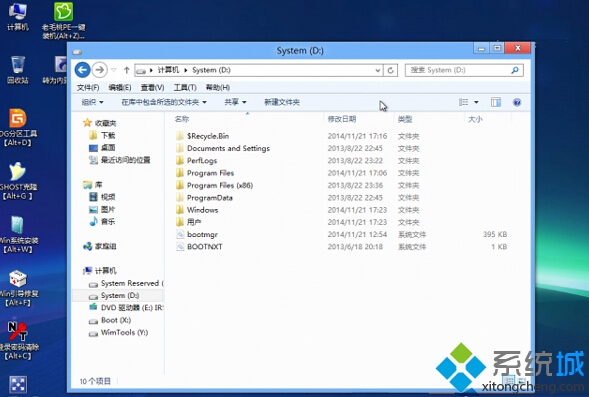
Task: Open the 工具(T) menu
Action: point(185,88)
